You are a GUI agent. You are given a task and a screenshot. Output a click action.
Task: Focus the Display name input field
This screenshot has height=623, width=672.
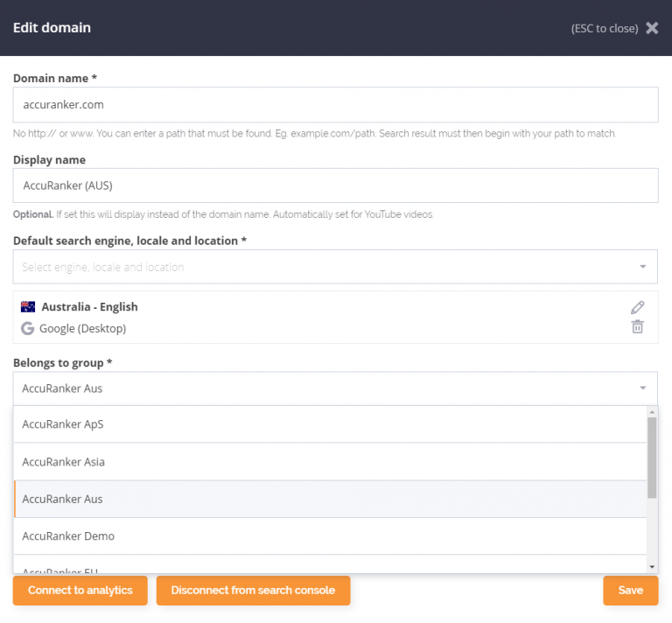pyautogui.click(x=335, y=185)
